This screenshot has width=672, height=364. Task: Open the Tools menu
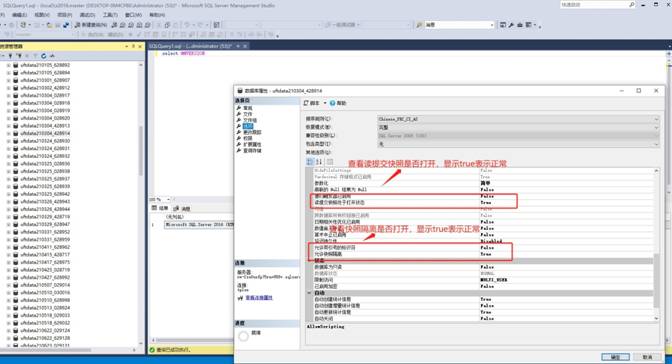[x=110, y=15]
